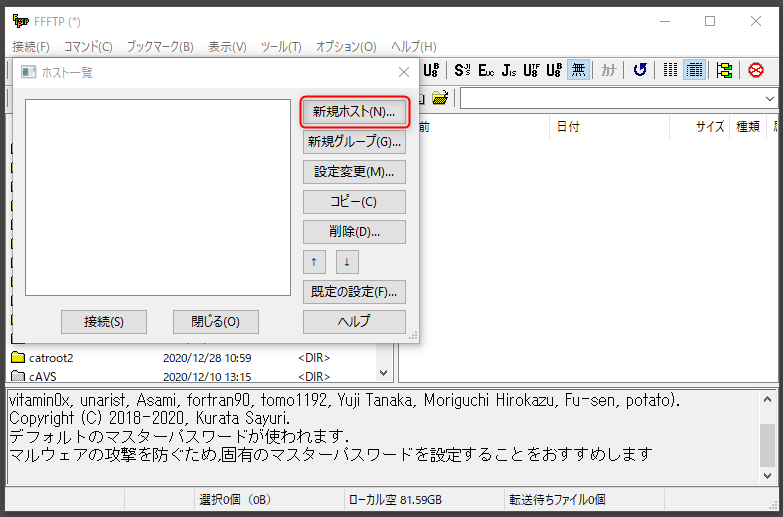Open 既定の設定(F)... default settings
The height and width of the screenshot is (517, 783).
pos(354,292)
